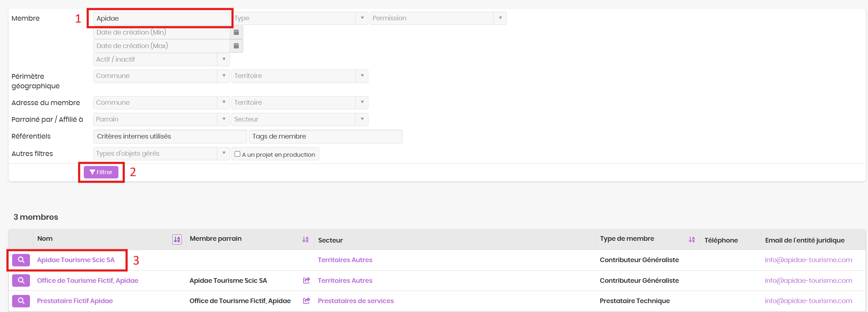Click magnifier icon for Apidae Tourisme Scic SA
This screenshot has height=312, width=868.
(x=21, y=260)
